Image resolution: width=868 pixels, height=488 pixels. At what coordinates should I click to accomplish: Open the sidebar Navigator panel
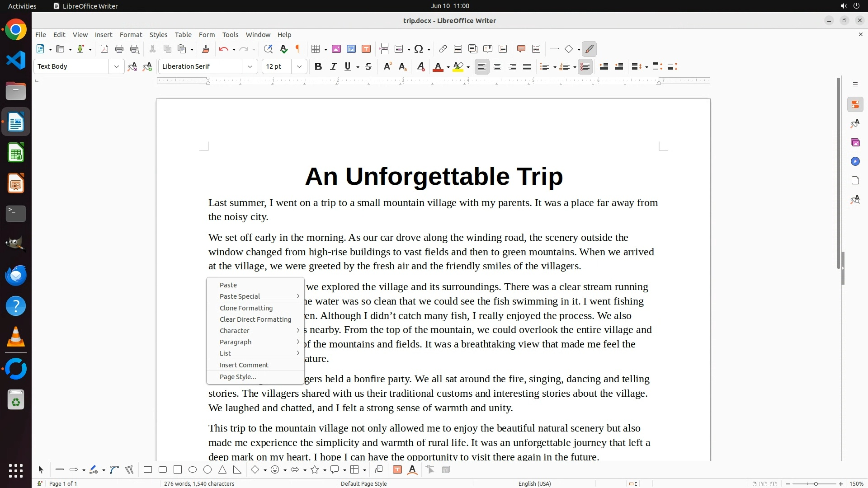tap(855, 162)
